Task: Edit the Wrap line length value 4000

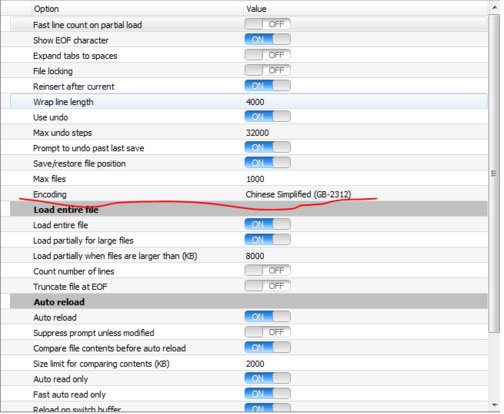Action: coord(255,102)
